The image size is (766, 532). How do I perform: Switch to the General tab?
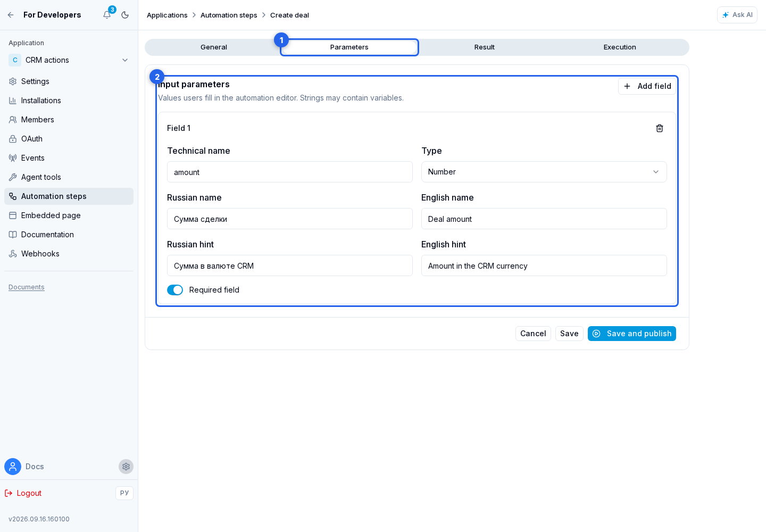pyautogui.click(x=214, y=47)
